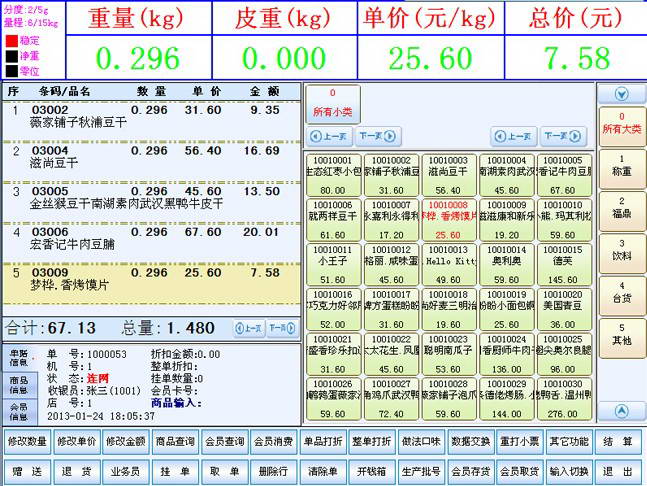This screenshot has height=486, width=647.
Task: Click the scroll-up arrow above category list
Action: (x=622, y=94)
